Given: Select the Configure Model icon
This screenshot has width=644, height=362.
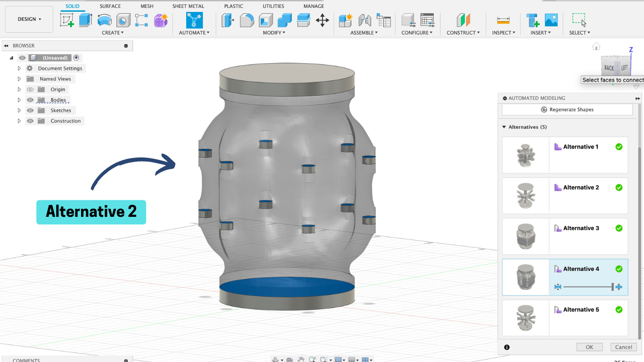Looking at the screenshot, I should coord(408,20).
